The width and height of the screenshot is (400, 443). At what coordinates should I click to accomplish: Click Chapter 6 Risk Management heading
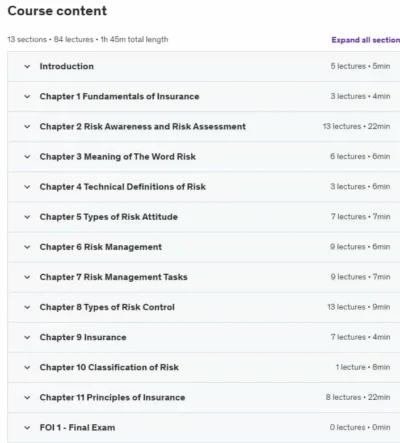(101, 247)
